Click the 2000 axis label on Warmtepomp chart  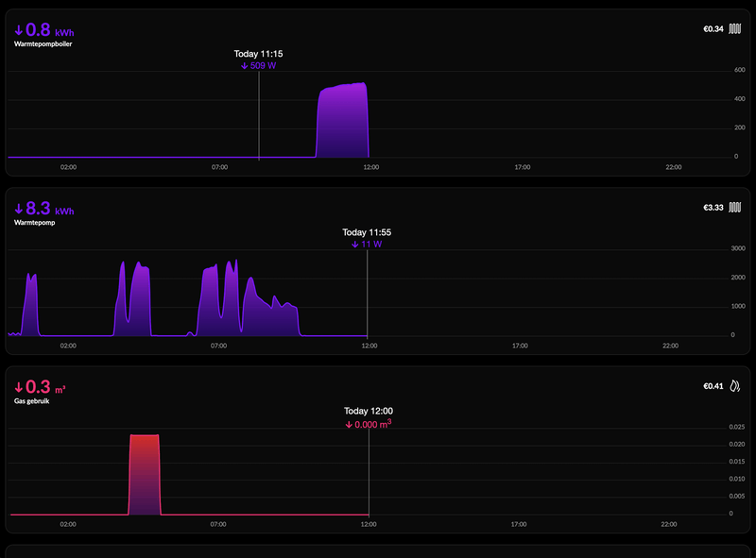tap(738, 278)
